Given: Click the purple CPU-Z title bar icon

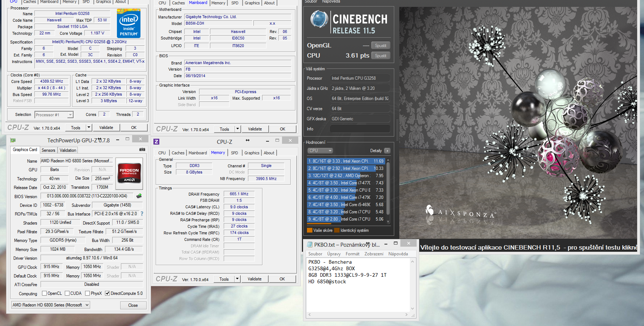Looking at the screenshot, I should click(x=157, y=142).
